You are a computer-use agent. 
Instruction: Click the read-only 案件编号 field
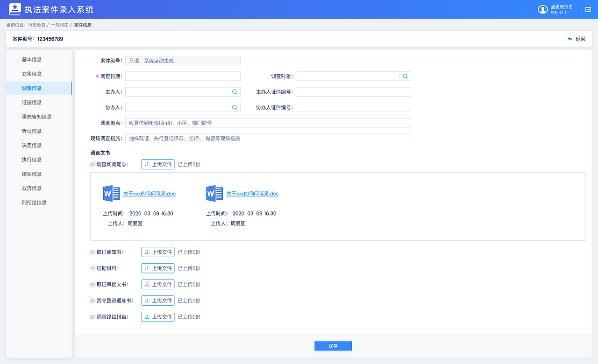click(x=183, y=61)
